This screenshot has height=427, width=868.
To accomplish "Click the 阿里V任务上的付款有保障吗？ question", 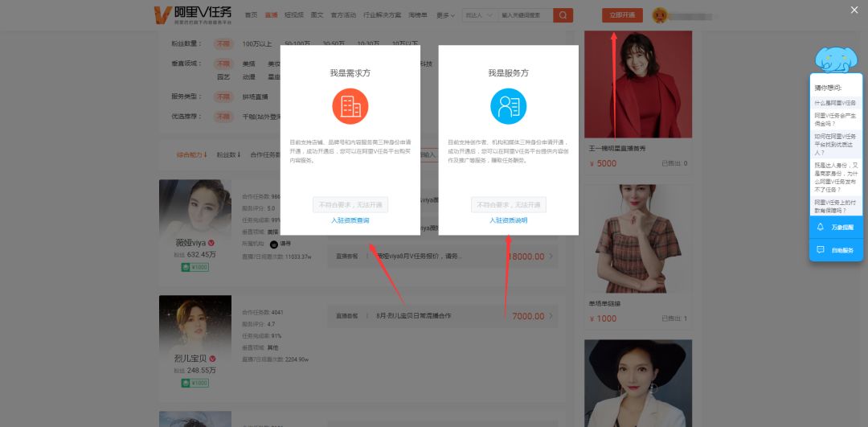I will tap(835, 207).
